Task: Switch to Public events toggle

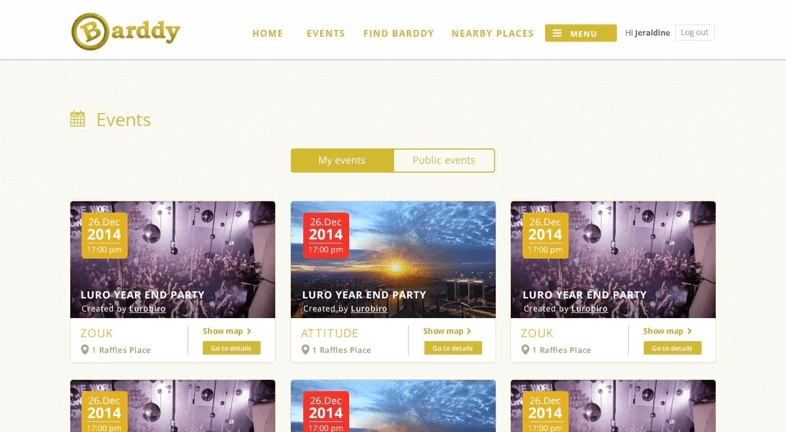Action: [444, 160]
